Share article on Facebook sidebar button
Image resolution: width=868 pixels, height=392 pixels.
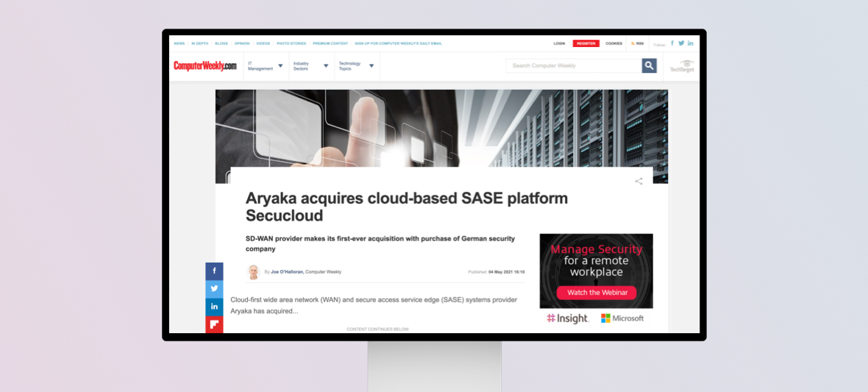tap(214, 271)
